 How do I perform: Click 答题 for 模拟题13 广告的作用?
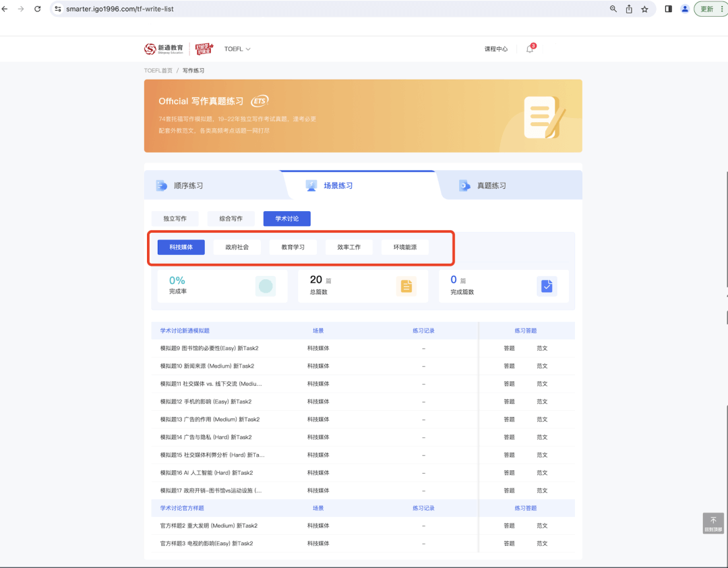coord(510,420)
